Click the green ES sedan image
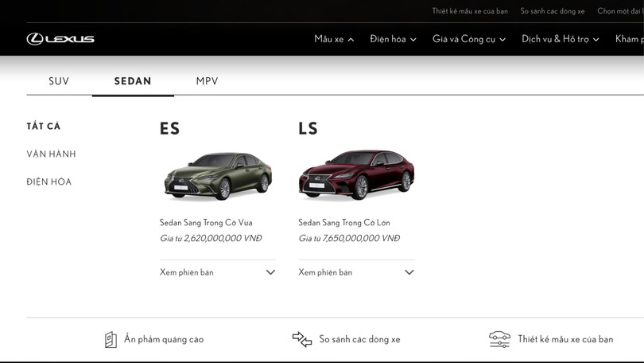Screen dimensions: 644x363 [x=218, y=176]
